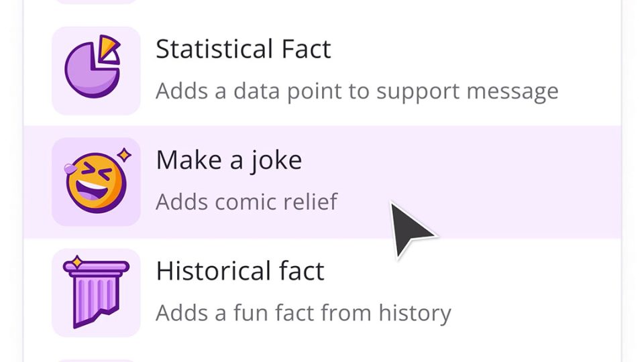Click "Adds a fun fact from history" description
644x362 pixels.
click(x=303, y=312)
